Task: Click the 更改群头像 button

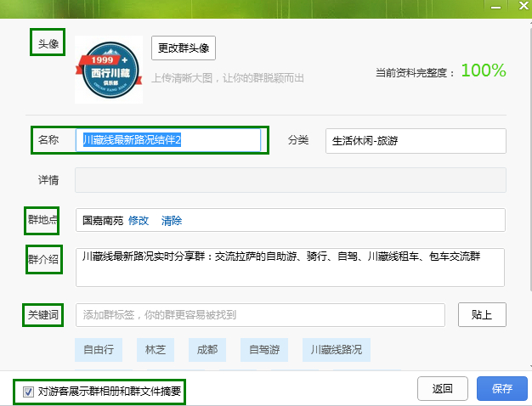Action: tap(183, 48)
